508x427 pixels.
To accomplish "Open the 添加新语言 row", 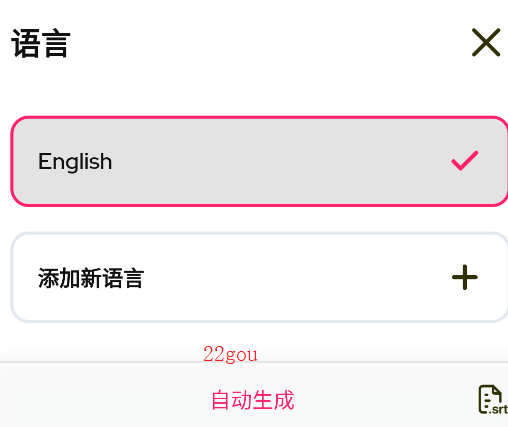I will tap(260, 277).
